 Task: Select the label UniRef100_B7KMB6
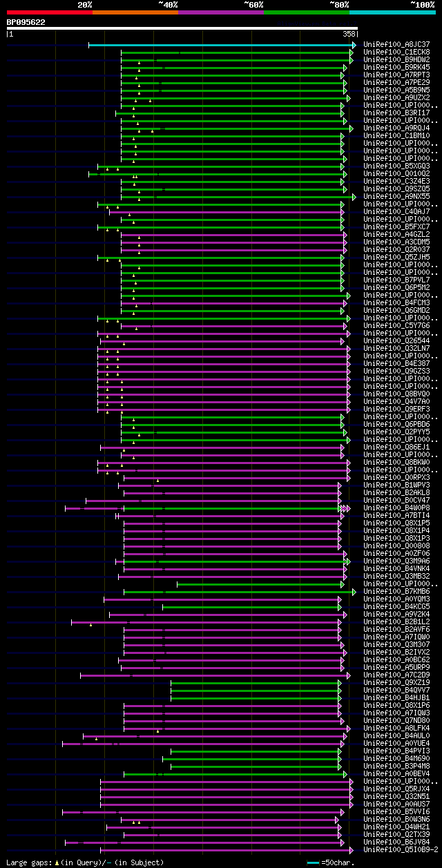396,591
